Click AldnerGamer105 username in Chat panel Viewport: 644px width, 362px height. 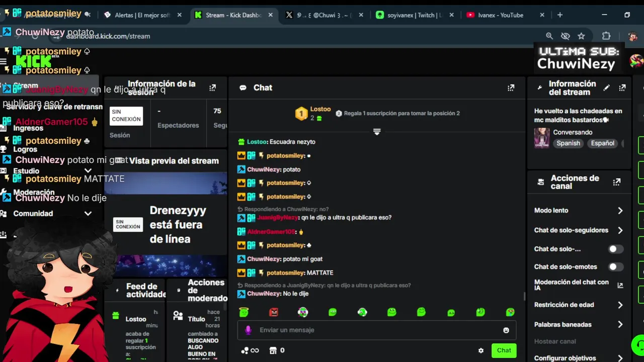pos(271,232)
